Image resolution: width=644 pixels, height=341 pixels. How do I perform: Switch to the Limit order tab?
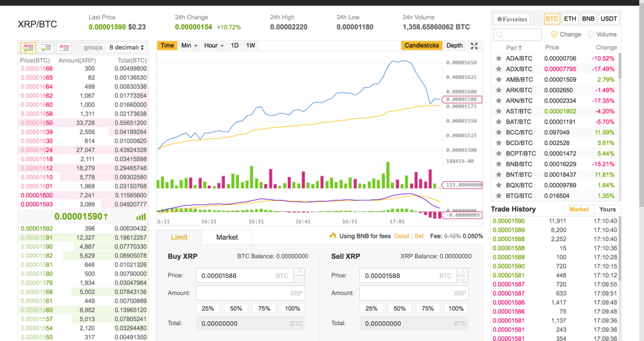pyautogui.click(x=179, y=237)
